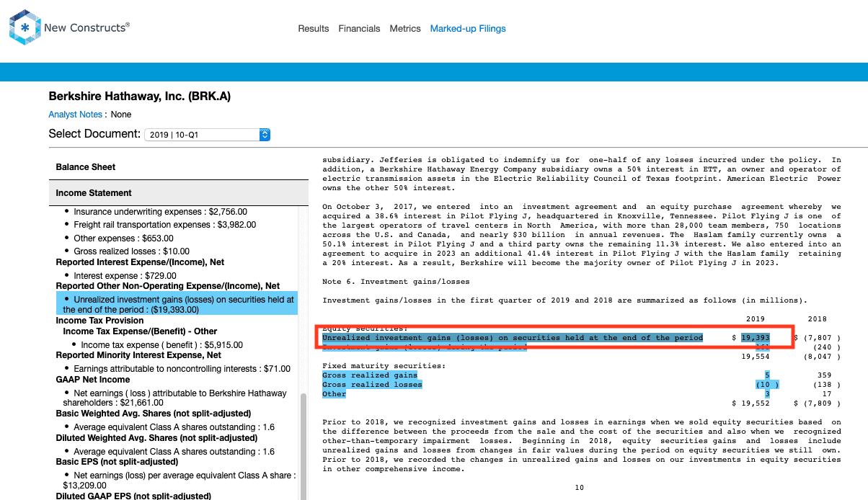
Task: Switch to the Metrics tab
Action: pos(405,29)
